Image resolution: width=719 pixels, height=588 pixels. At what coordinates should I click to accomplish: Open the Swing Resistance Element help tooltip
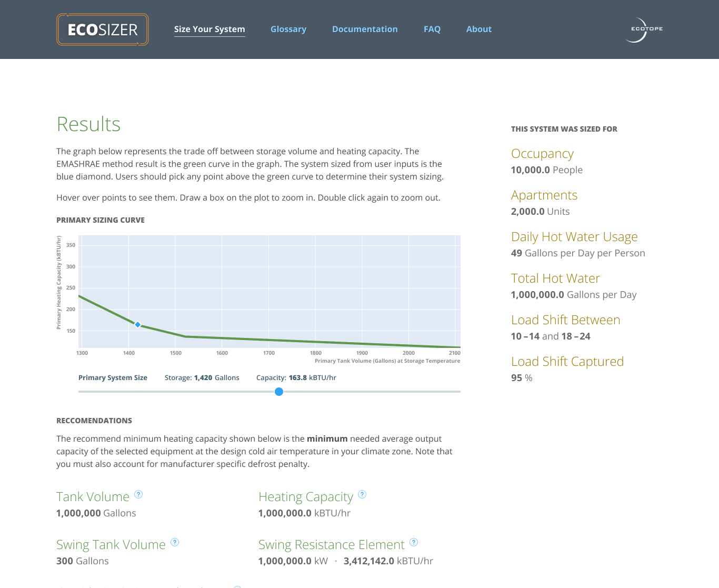(x=414, y=542)
